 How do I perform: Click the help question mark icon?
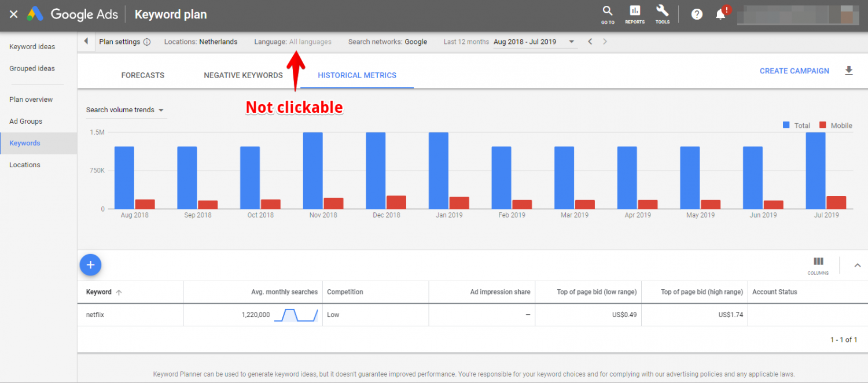[x=696, y=13]
